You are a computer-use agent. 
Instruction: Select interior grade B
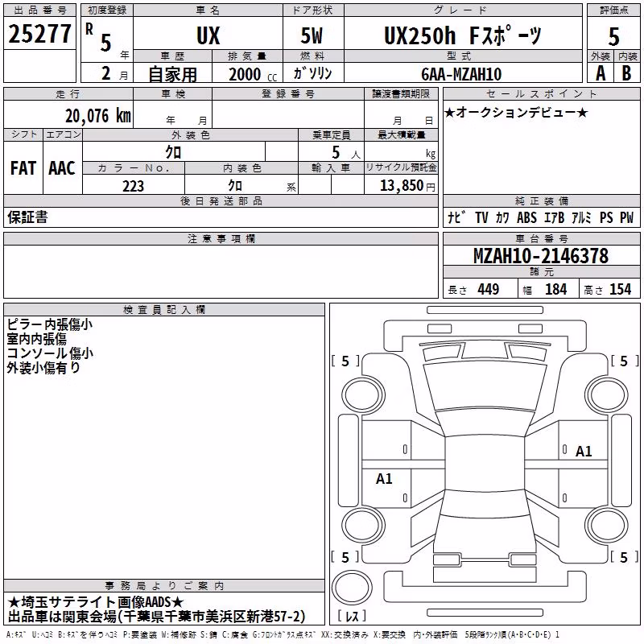[x=627, y=73]
